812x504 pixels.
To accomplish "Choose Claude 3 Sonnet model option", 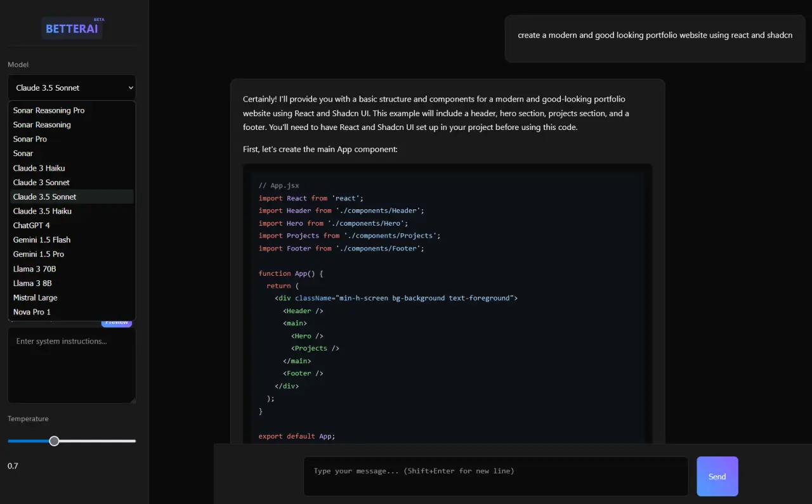I will tap(72, 183).
